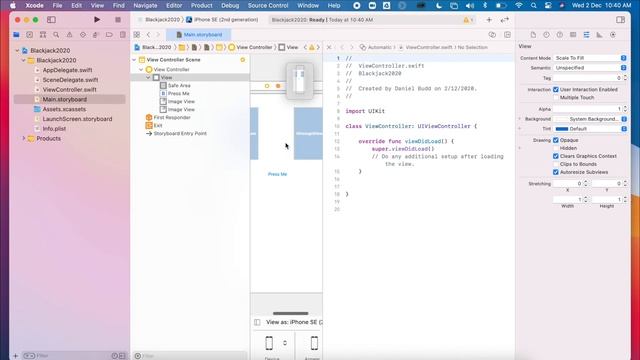The width and height of the screenshot is (640, 360).
Task: Select ViewController.swift in navigator
Action: pos(69,89)
